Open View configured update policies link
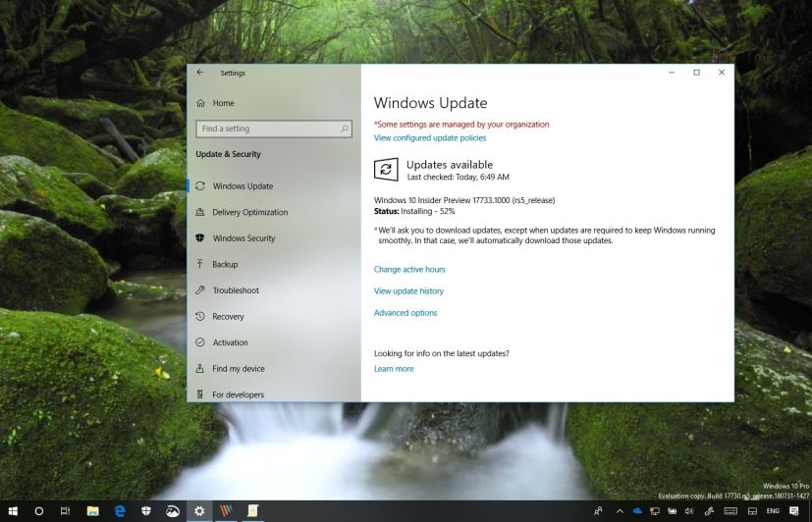The width and height of the screenshot is (812, 522). pos(430,138)
